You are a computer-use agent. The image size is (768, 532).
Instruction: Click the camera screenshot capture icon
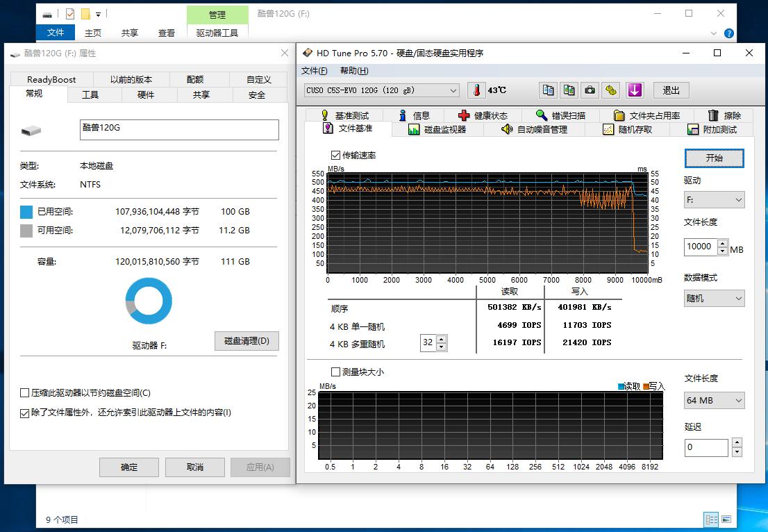(x=590, y=90)
